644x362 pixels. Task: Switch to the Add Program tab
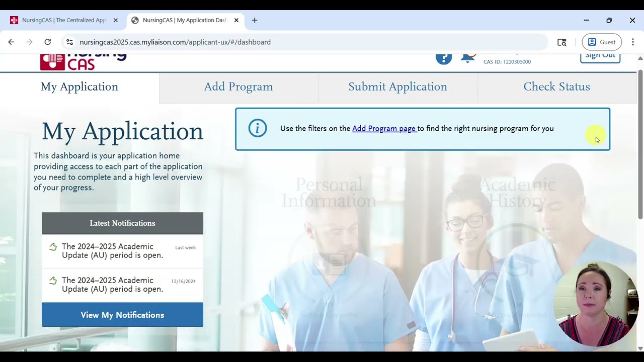tap(238, 86)
